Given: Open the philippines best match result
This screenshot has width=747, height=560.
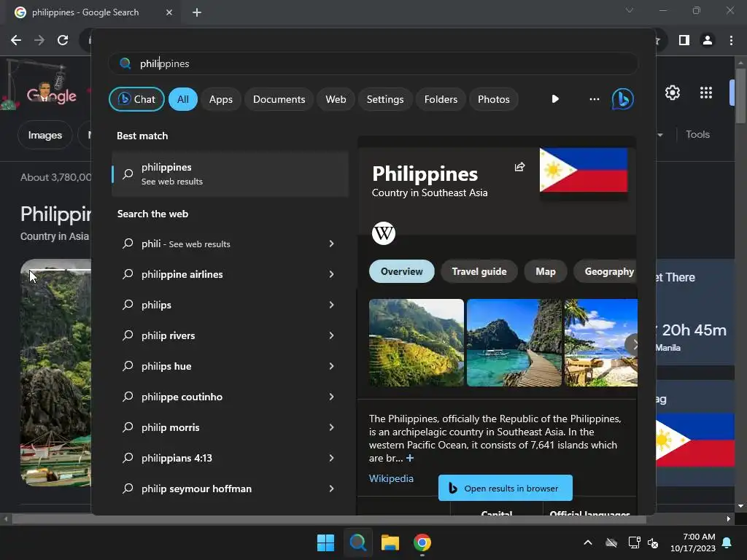Looking at the screenshot, I should (x=230, y=174).
